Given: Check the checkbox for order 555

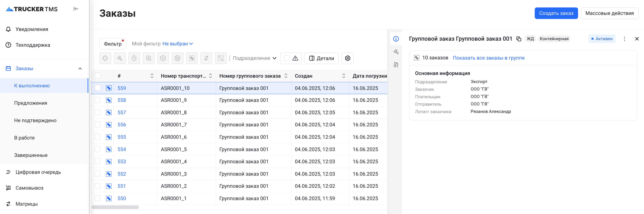Looking at the screenshot, I should pos(98,137).
